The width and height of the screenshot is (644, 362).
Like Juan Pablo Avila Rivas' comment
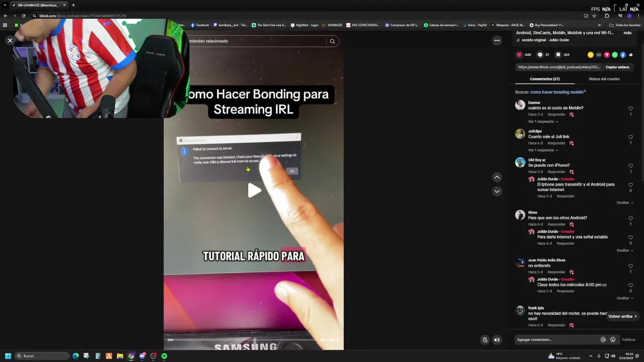(630, 266)
